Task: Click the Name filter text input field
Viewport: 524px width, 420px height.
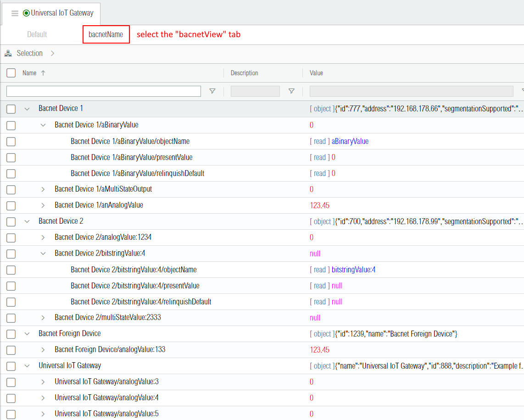Action: [x=104, y=91]
